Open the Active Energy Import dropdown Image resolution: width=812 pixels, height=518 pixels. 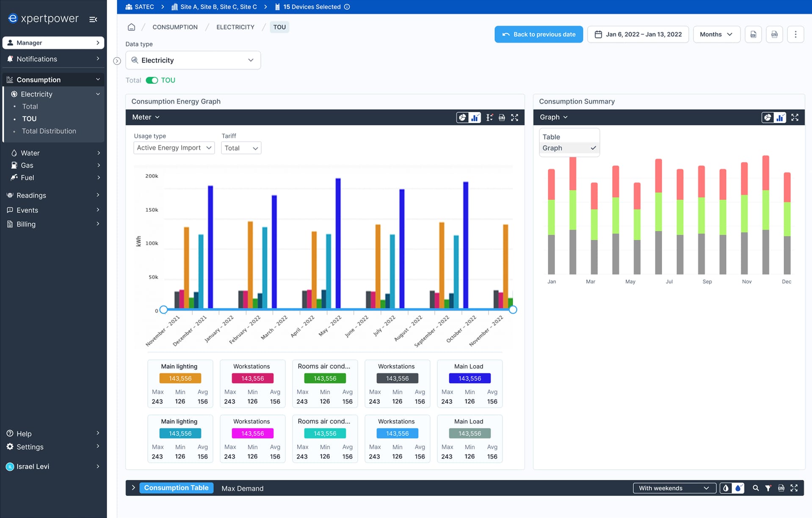[174, 148]
